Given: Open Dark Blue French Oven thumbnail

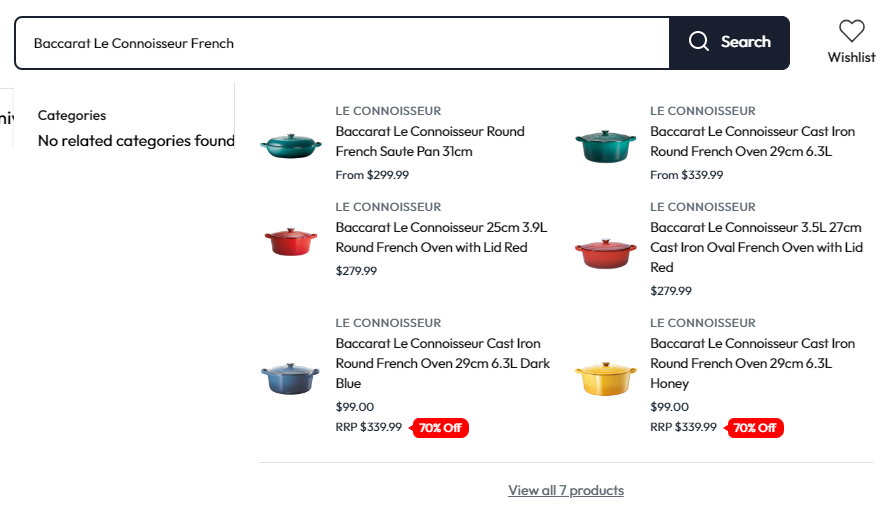Looking at the screenshot, I should [291, 378].
